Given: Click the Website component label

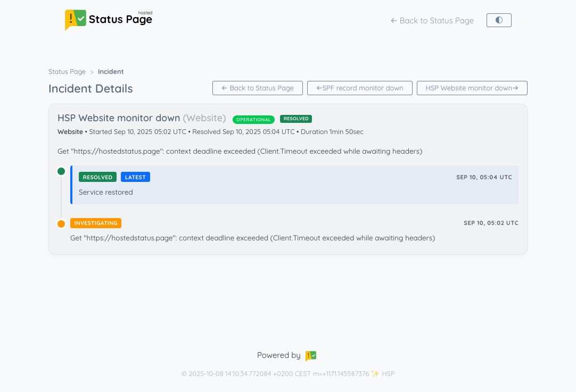Looking at the screenshot, I should coord(70,131).
